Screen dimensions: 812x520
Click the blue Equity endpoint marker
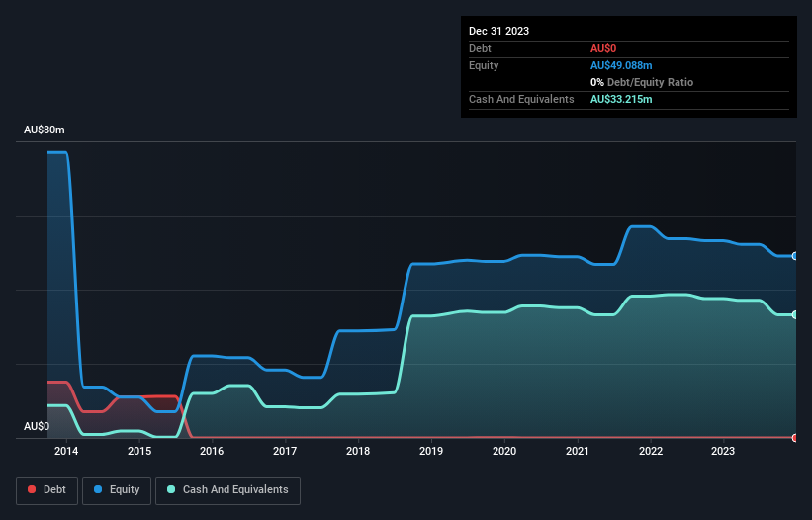pyautogui.click(x=795, y=256)
